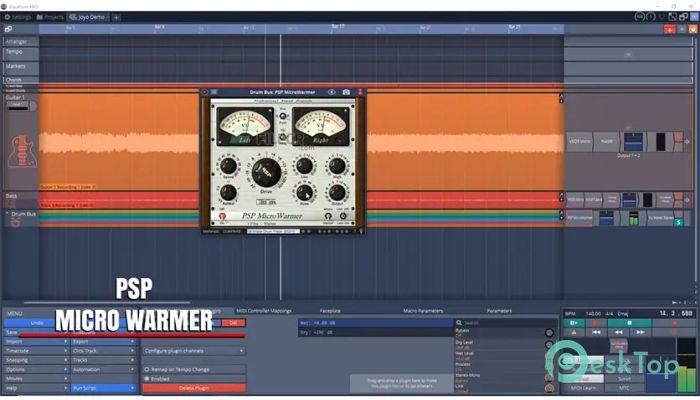Click the Output knob on MicroWarmer
The height and width of the screenshot is (400, 700).
(337, 193)
